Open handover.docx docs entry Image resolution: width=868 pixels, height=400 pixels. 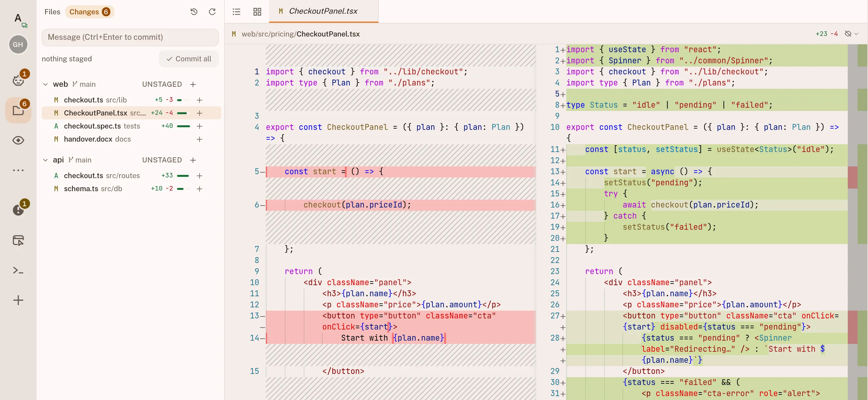(x=131, y=139)
